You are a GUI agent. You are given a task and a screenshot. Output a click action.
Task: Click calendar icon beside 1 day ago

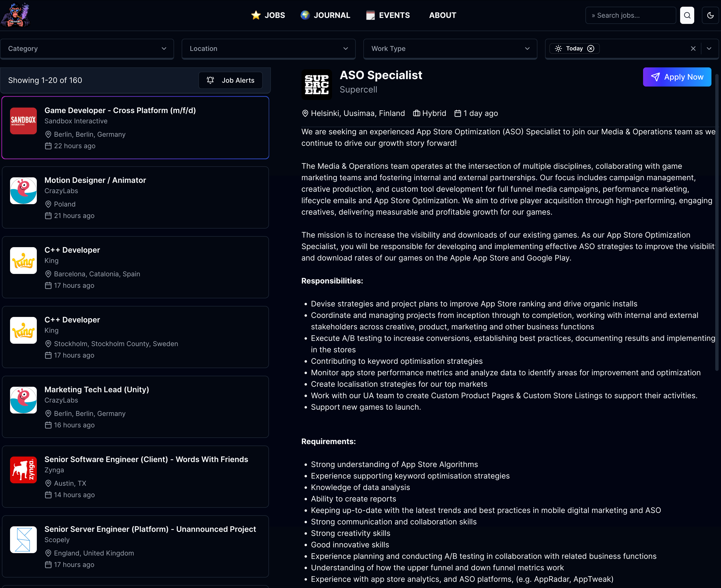click(x=458, y=113)
